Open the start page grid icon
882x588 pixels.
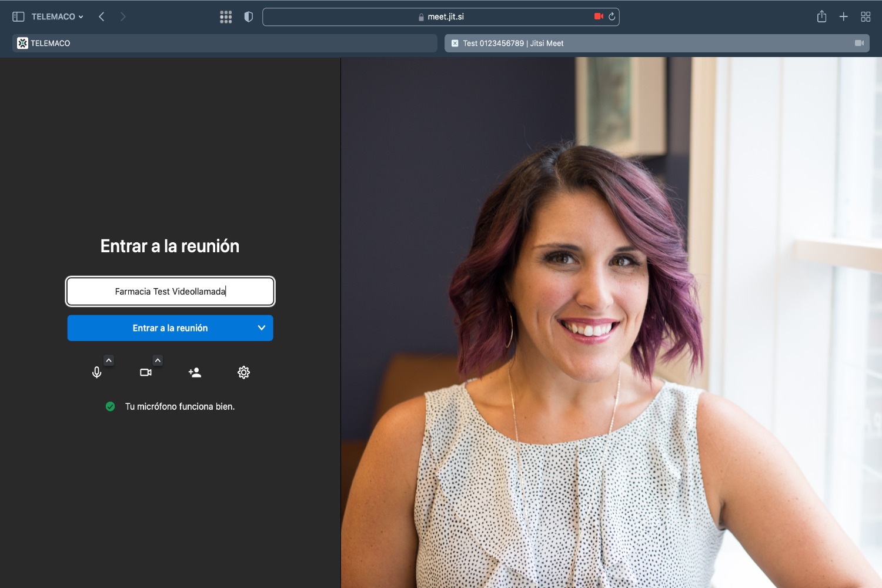[x=226, y=17]
